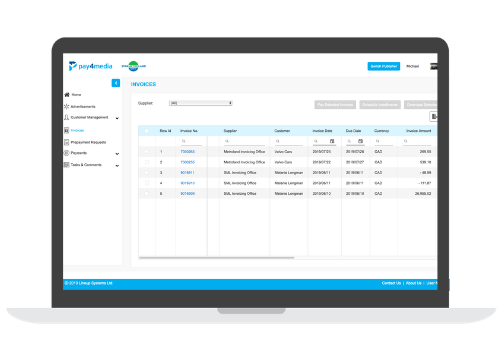Go to Tasks & Comments menu item
Viewport: 498px width, 362px height.
point(86,165)
